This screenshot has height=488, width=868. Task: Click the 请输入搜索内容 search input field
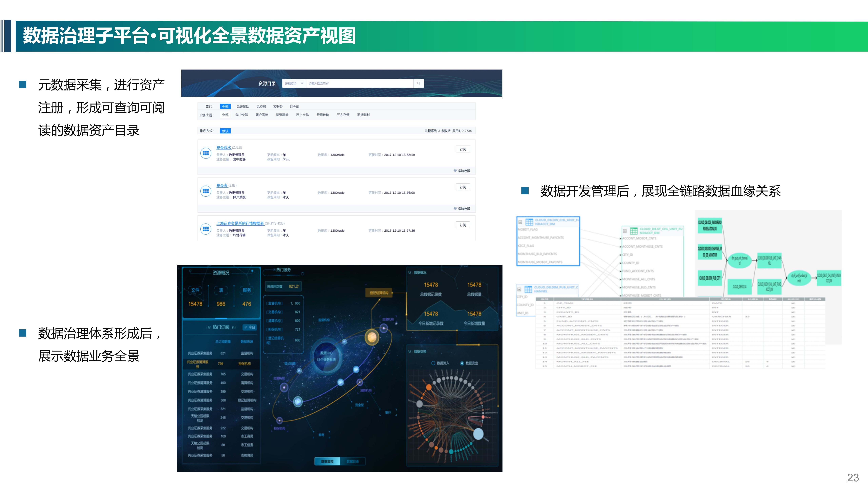click(x=359, y=84)
